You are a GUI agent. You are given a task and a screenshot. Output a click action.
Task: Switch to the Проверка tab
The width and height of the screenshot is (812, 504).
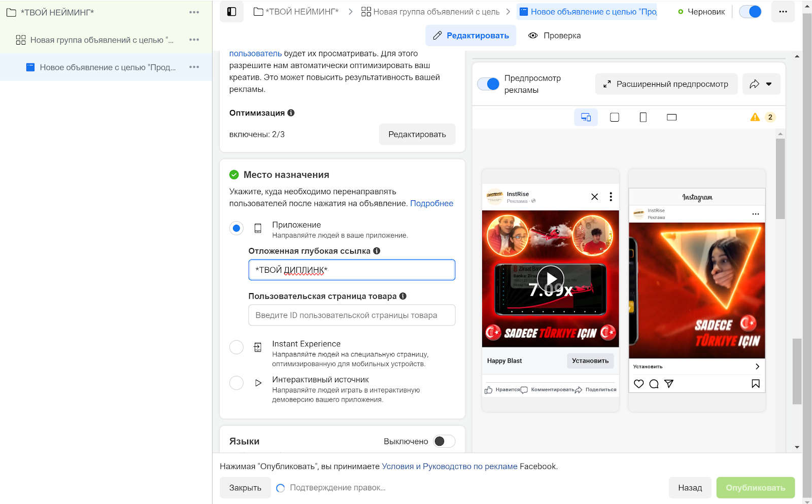pyautogui.click(x=555, y=35)
